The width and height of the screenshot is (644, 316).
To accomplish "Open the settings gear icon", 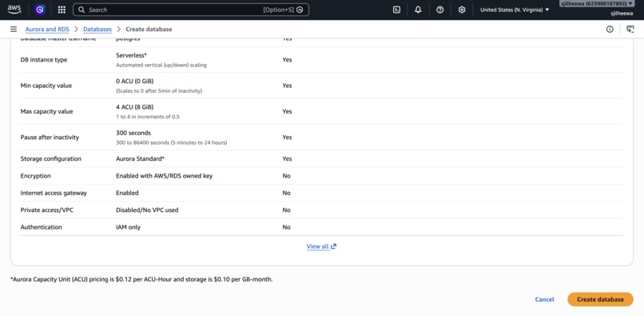I will 462,10.
